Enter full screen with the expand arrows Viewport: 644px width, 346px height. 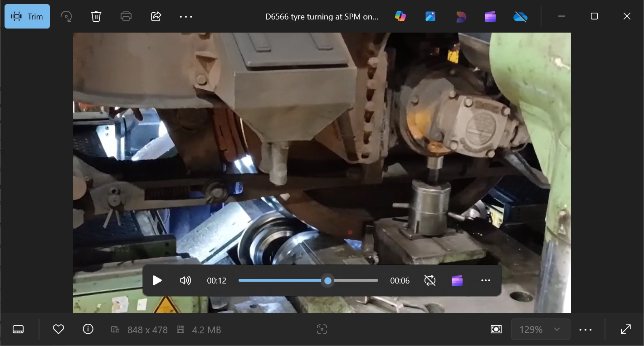(626, 329)
